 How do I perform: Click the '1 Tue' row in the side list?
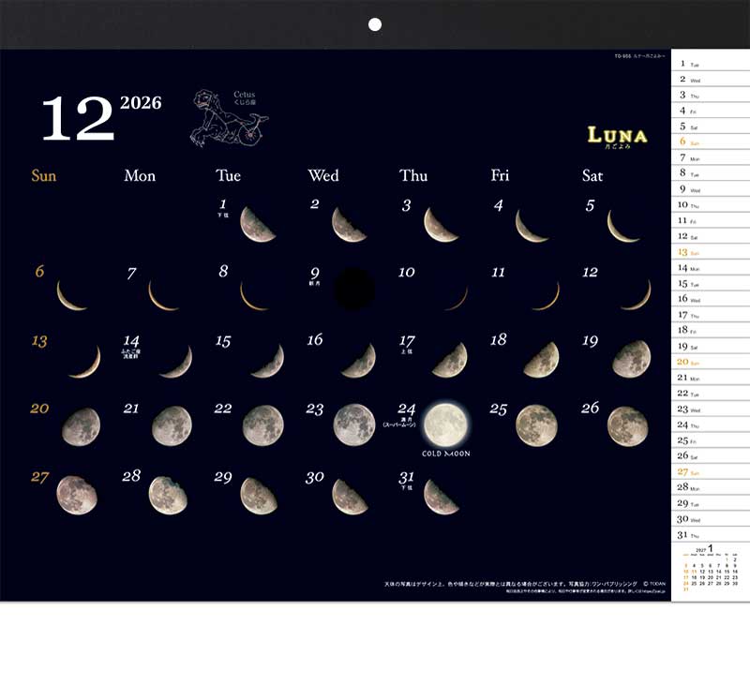click(711, 64)
